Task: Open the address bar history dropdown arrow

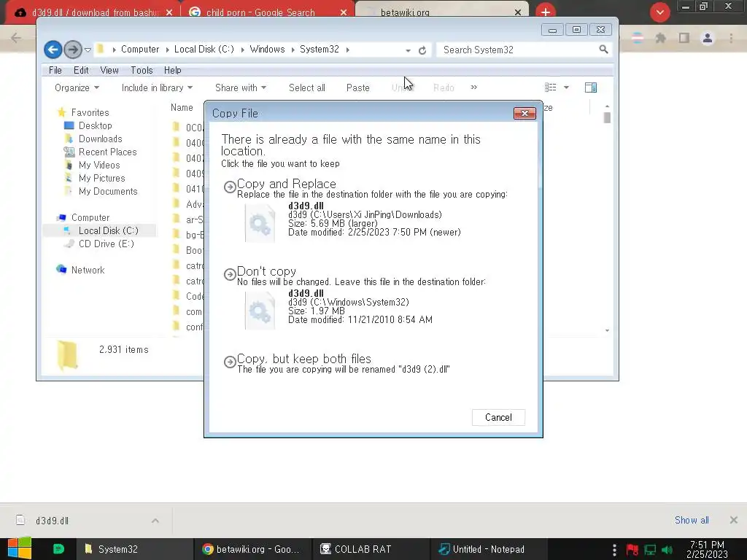Action: (409, 50)
